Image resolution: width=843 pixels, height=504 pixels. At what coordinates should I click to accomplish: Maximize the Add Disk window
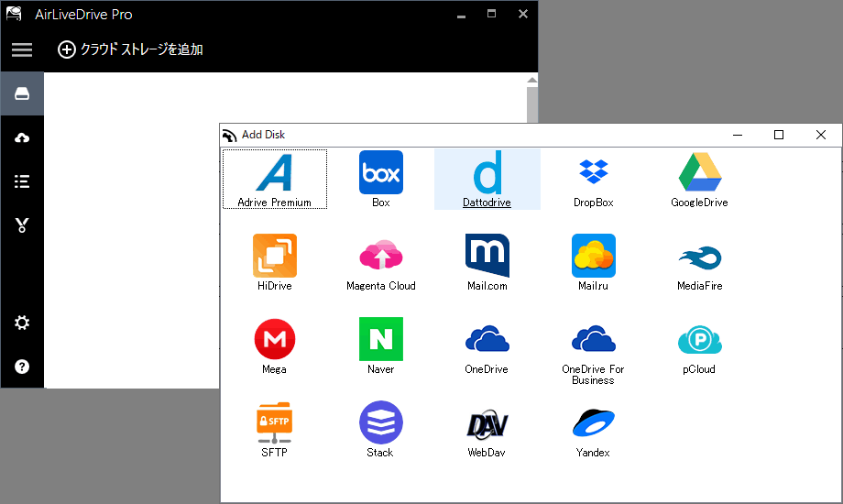(779, 135)
